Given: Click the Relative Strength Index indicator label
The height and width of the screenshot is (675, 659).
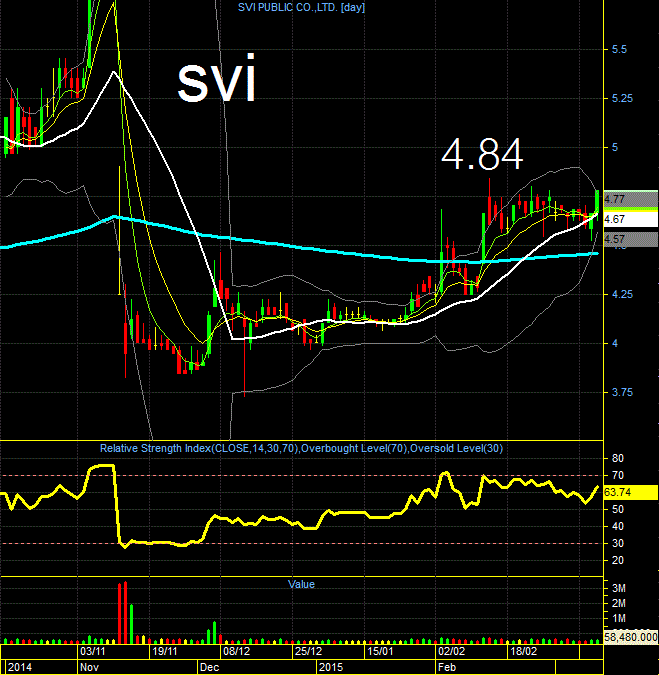Looking at the screenshot, I should click(301, 448).
